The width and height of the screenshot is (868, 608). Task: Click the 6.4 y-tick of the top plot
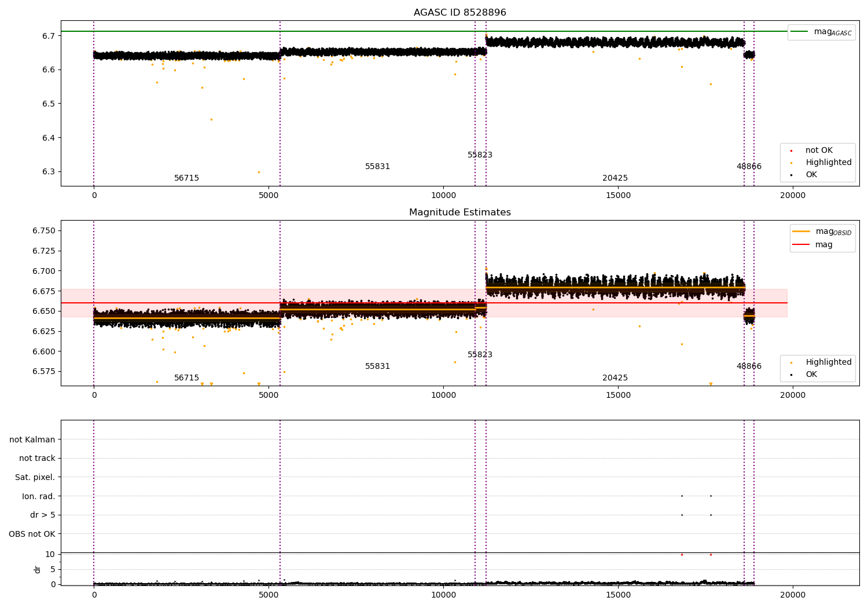49,138
